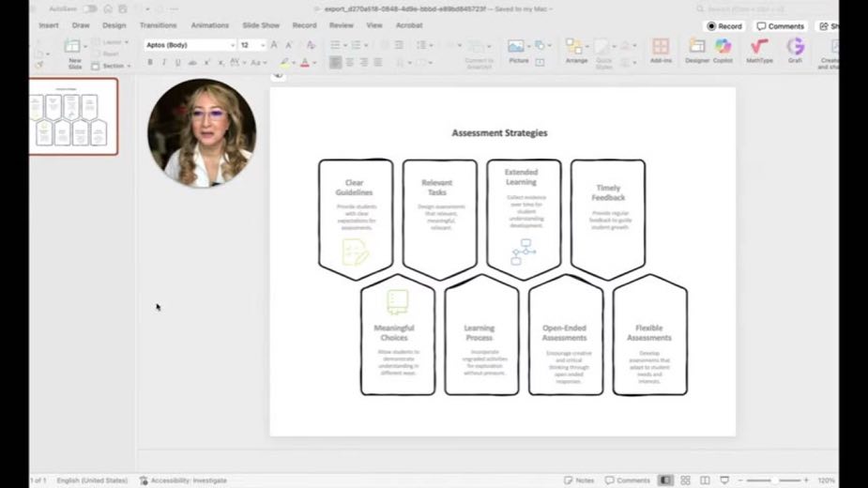Toggle Notes pane in status bar

pyautogui.click(x=579, y=480)
